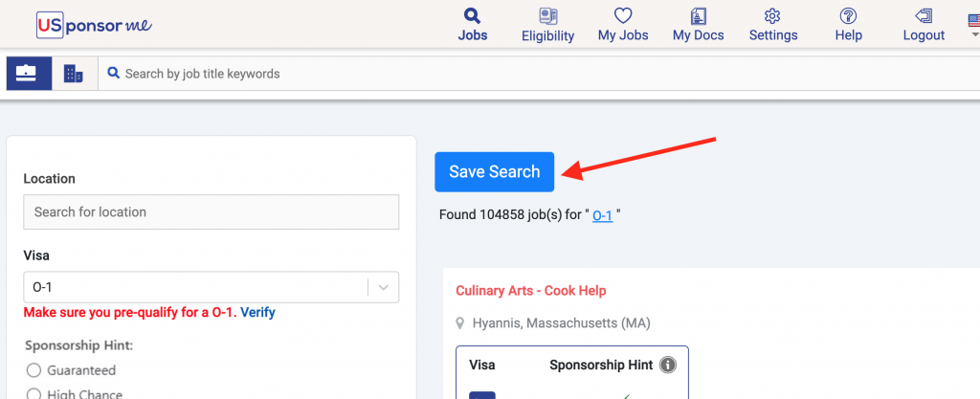Follow the Verify link
Viewport: 980px width, 399px height.
coord(257,312)
